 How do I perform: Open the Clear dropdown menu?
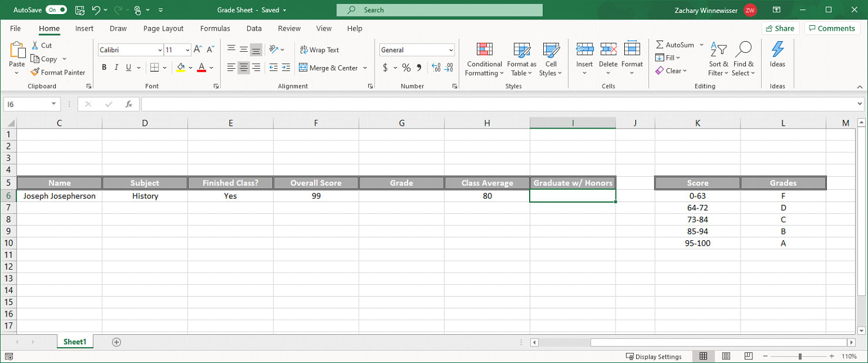[x=671, y=70]
